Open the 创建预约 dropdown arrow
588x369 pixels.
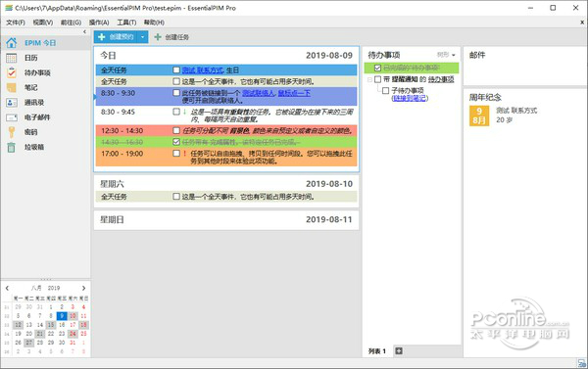click(x=142, y=37)
